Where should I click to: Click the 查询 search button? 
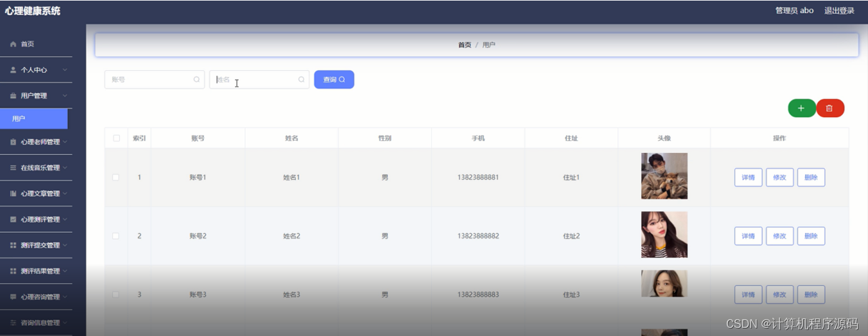coord(334,79)
